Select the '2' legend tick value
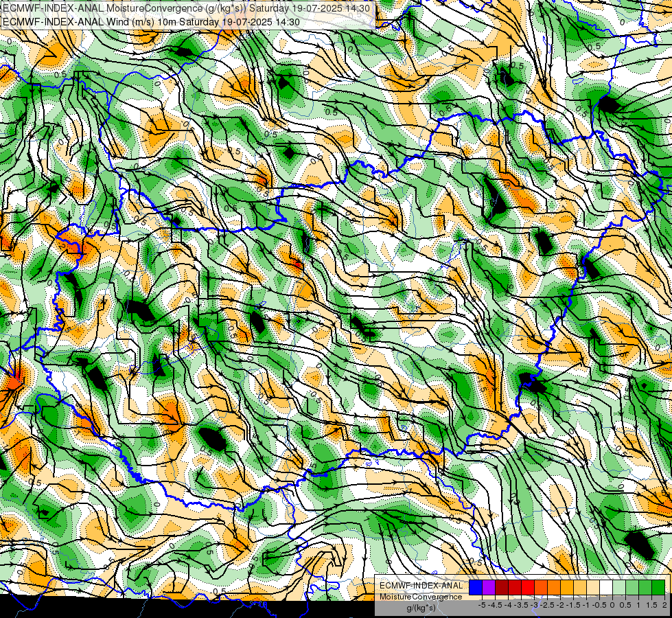The width and height of the screenshot is (672, 618). point(664,605)
